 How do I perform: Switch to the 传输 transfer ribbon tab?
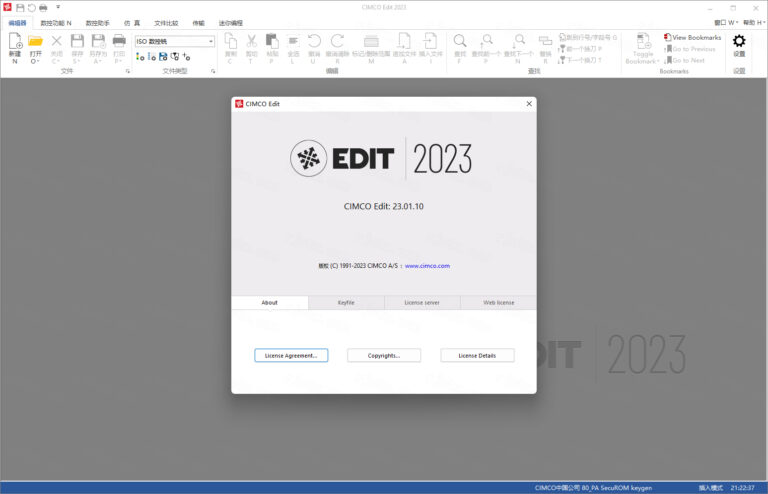point(198,23)
